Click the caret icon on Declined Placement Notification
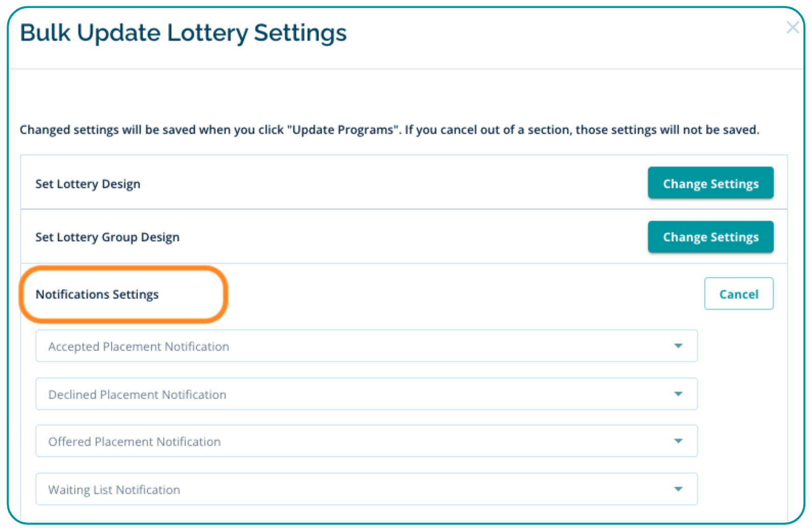This screenshot has width=812, height=531. (x=678, y=394)
